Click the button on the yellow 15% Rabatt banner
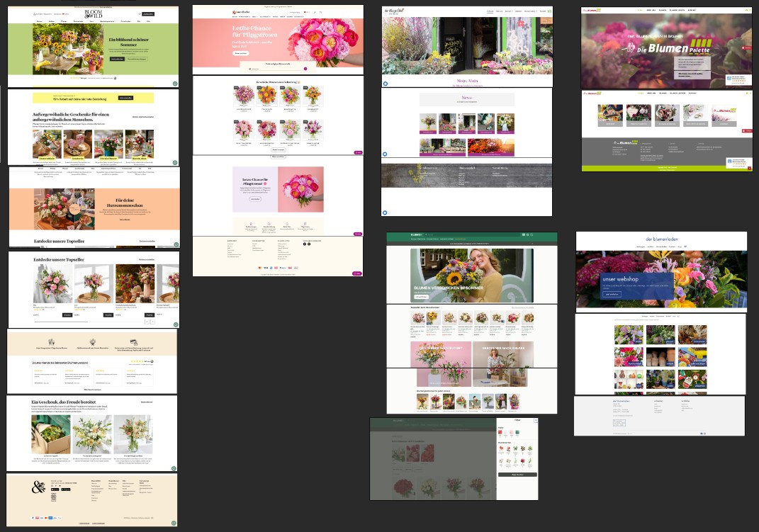Viewport: 759px width, 532px height. [x=125, y=98]
